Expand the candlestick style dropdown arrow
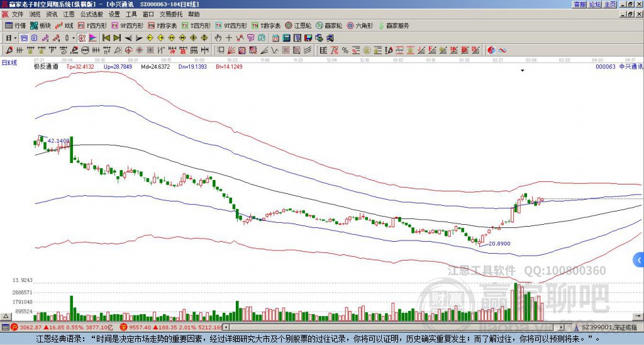This screenshot has width=644, height=345. pyautogui.click(x=74, y=38)
